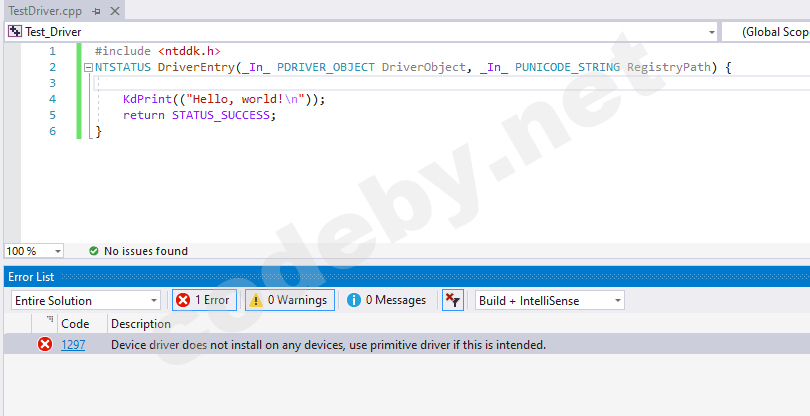Click the red error icon in row 1297
810x416 pixels.
(x=45, y=345)
